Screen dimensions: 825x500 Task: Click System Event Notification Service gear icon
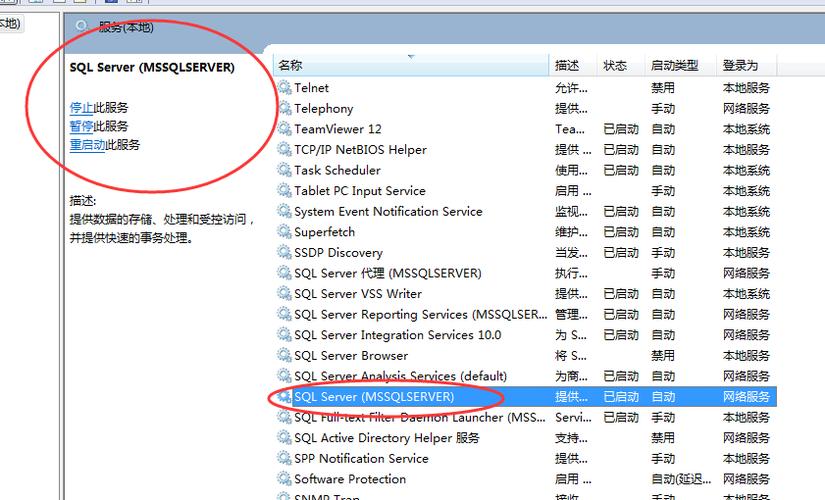pos(285,211)
